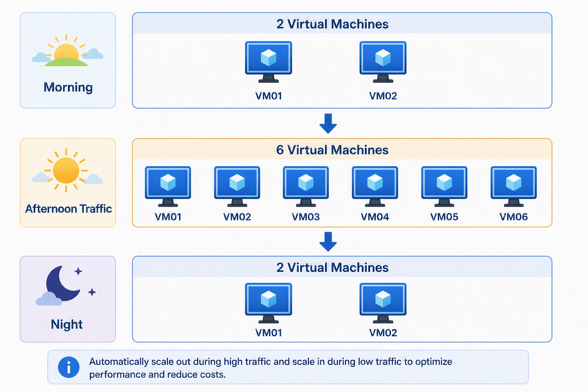Select the VM05 monitor icon
This screenshot has width=588, height=392.
[x=444, y=186]
